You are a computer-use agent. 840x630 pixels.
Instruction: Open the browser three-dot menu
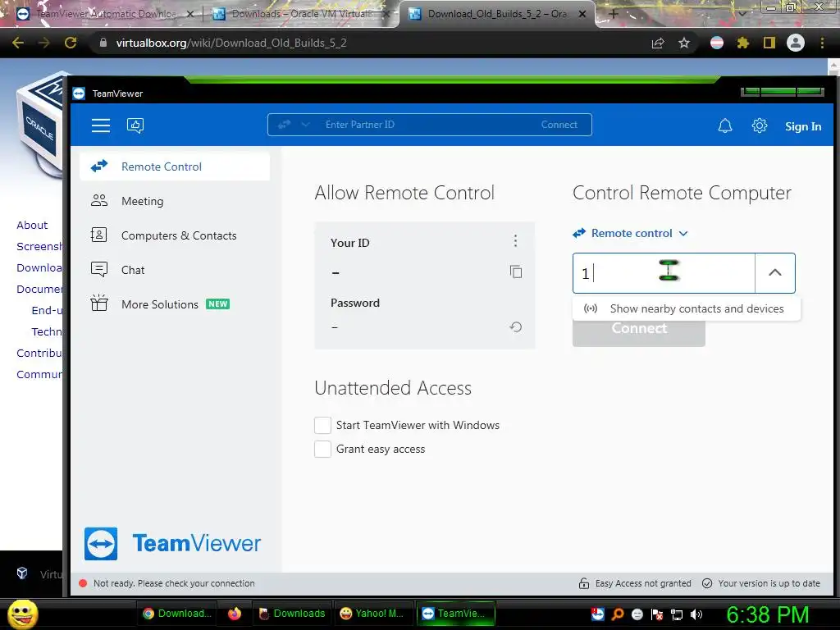pos(822,43)
